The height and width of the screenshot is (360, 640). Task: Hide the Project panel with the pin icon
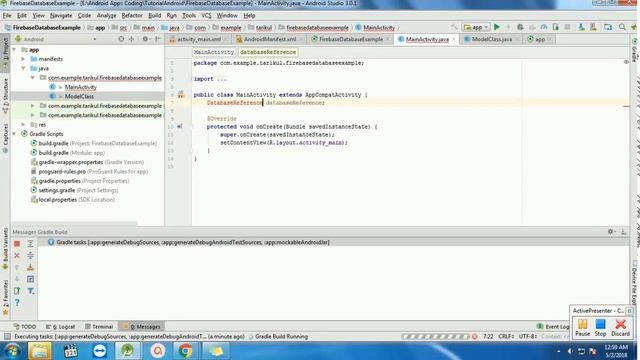pyautogui.click(x=158, y=39)
